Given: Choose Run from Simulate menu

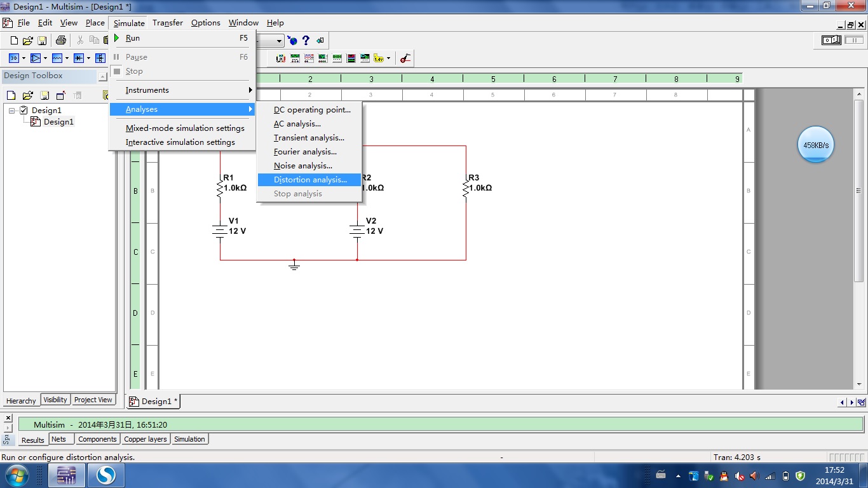Looking at the screenshot, I should click(182, 38).
